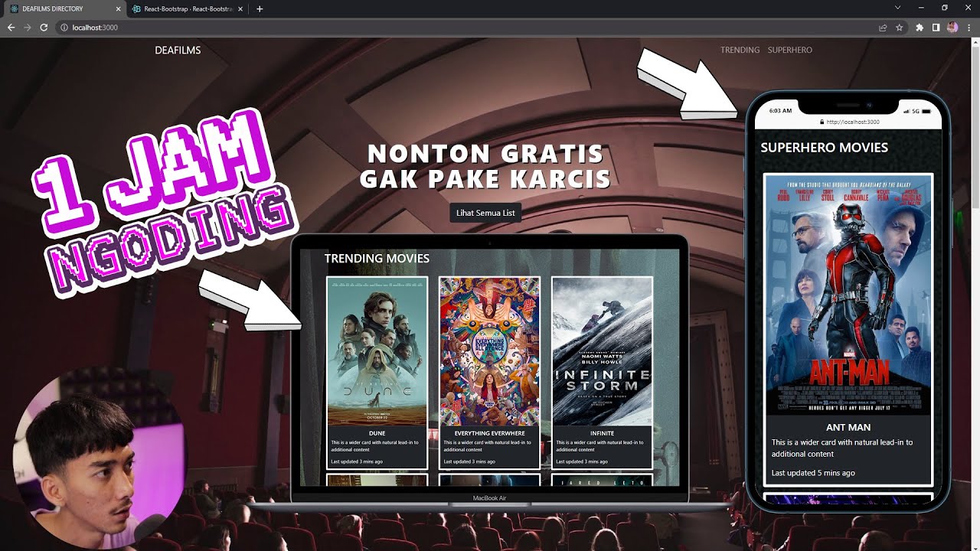Click the ANT MAN card title
Viewport: 980px width, 551px height.
[x=848, y=427]
